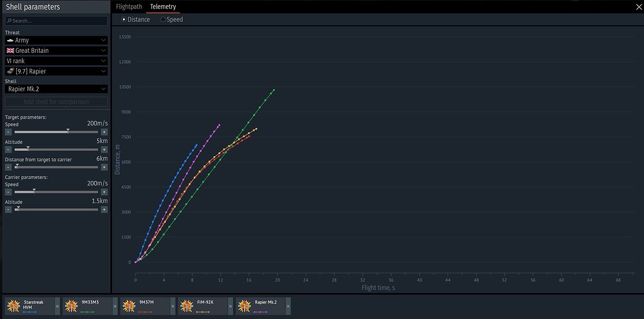Click Add shell for comparison button

pyautogui.click(x=56, y=102)
